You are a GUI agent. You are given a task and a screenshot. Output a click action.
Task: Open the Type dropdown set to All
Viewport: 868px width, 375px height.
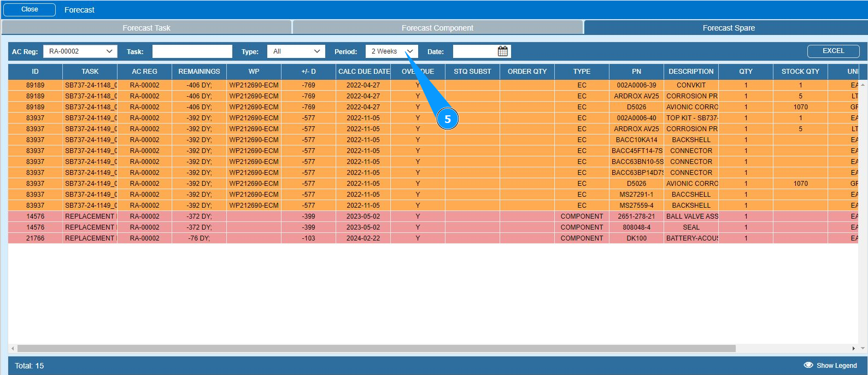[x=296, y=51]
